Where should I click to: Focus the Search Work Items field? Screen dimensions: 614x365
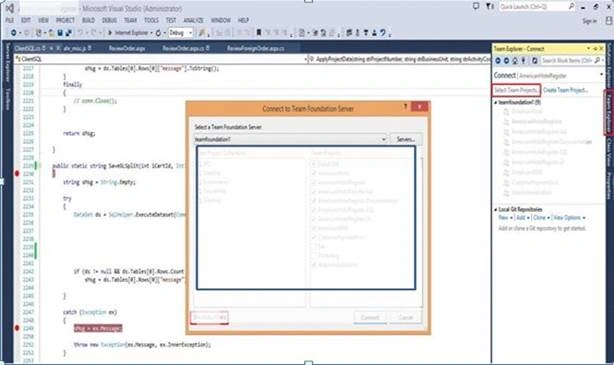pyautogui.click(x=567, y=61)
